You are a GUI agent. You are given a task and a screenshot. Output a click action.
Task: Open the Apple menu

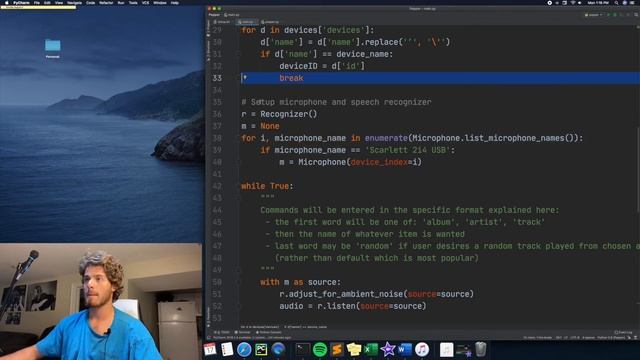click(7, 2)
